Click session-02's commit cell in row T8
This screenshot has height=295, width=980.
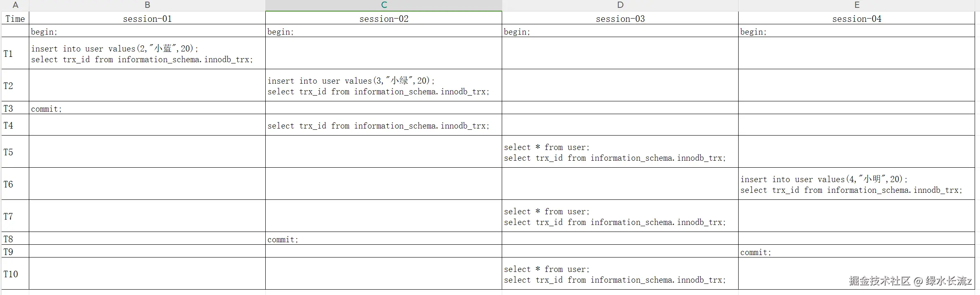point(384,239)
